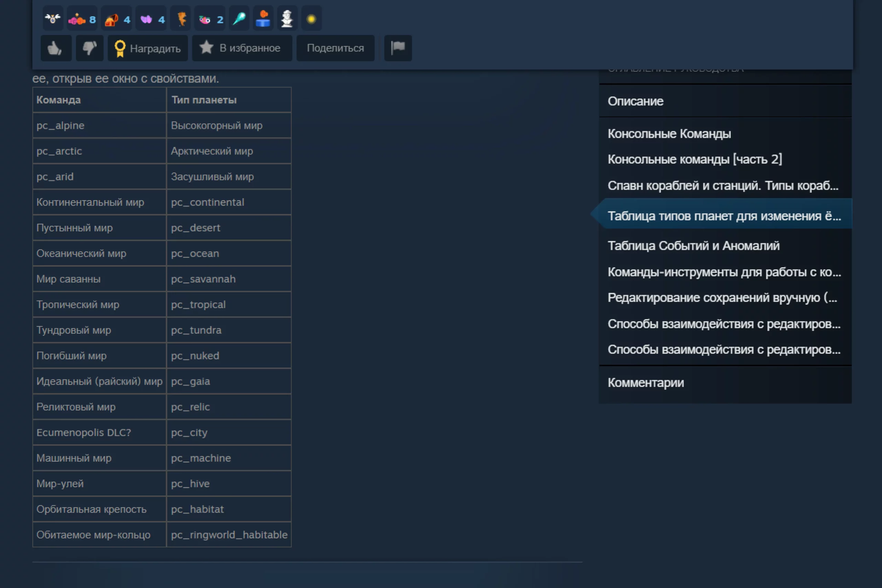Click the Поделиться share button
The image size is (882, 588).
pos(335,48)
